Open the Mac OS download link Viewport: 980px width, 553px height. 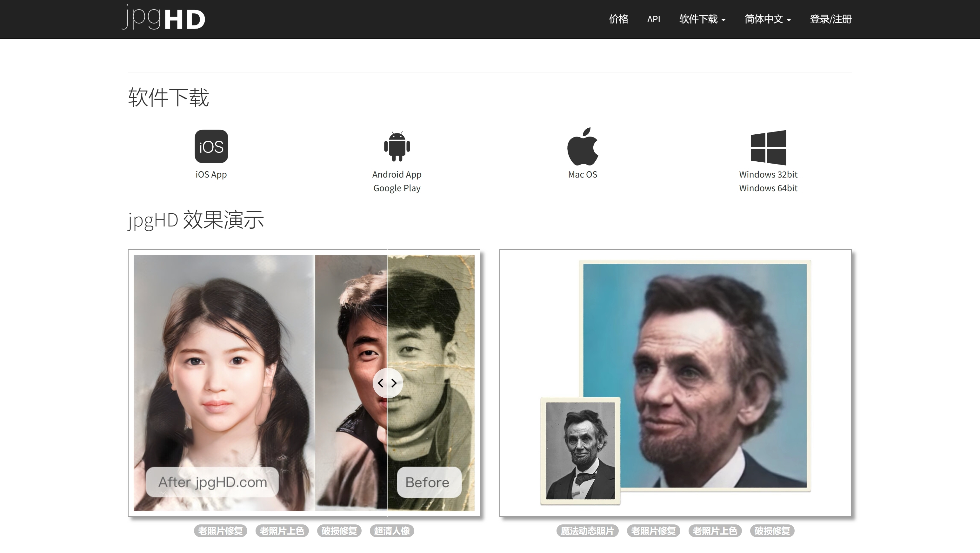tap(583, 174)
